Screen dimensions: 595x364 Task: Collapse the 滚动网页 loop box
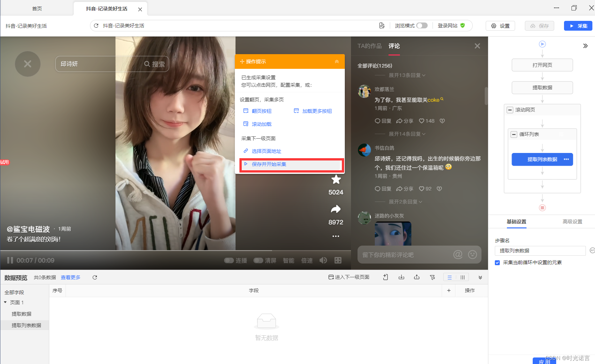click(x=510, y=110)
